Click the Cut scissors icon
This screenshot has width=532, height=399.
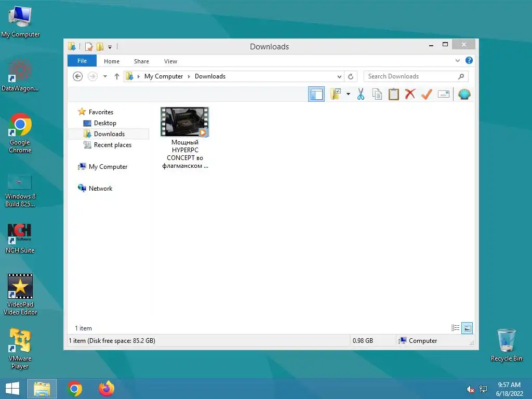(361, 94)
